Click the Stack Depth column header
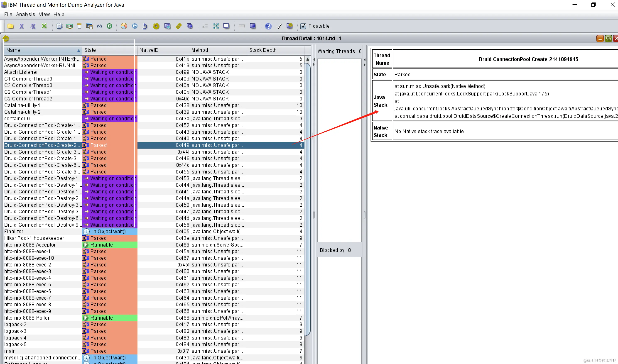Viewport: 618px width, 364px height. [x=275, y=50]
